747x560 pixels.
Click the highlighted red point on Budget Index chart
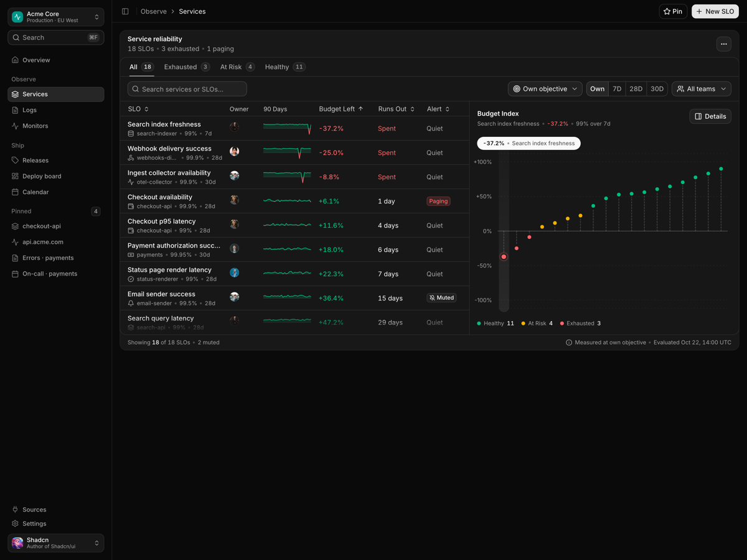(x=504, y=257)
